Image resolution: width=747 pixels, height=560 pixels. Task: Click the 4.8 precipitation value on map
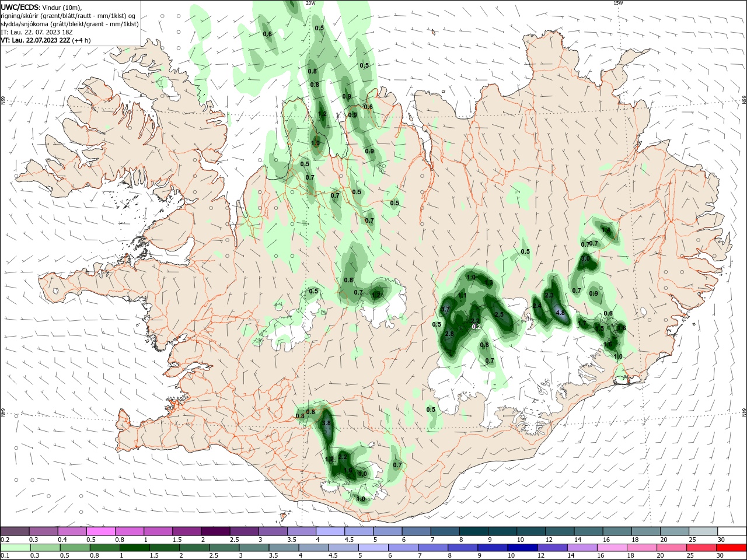[x=560, y=313]
